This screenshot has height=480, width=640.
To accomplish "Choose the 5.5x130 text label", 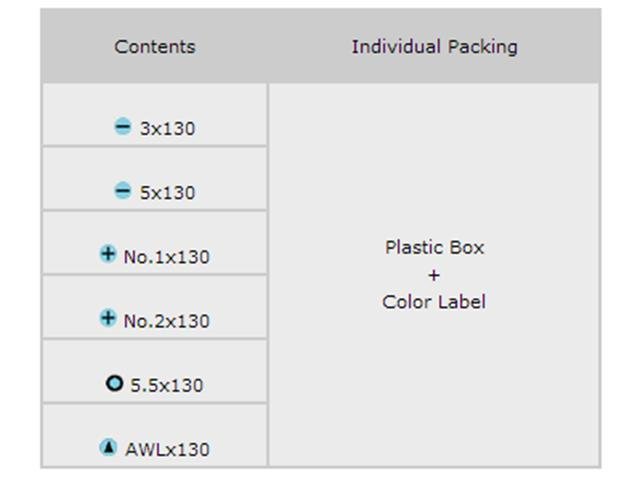I will coord(166,385).
